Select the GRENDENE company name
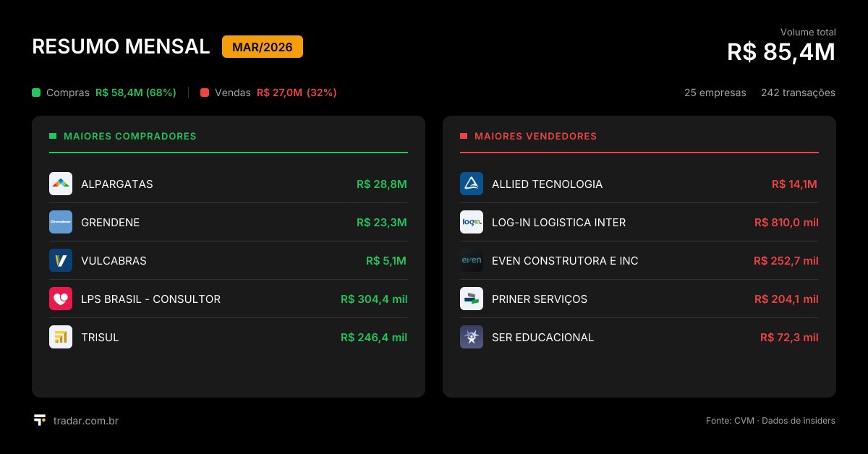The image size is (868, 454). click(111, 222)
